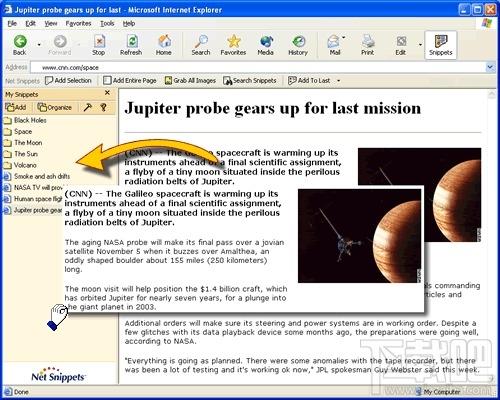Click the Back navigation button
The height and width of the screenshot is (400, 500).
click(x=20, y=45)
